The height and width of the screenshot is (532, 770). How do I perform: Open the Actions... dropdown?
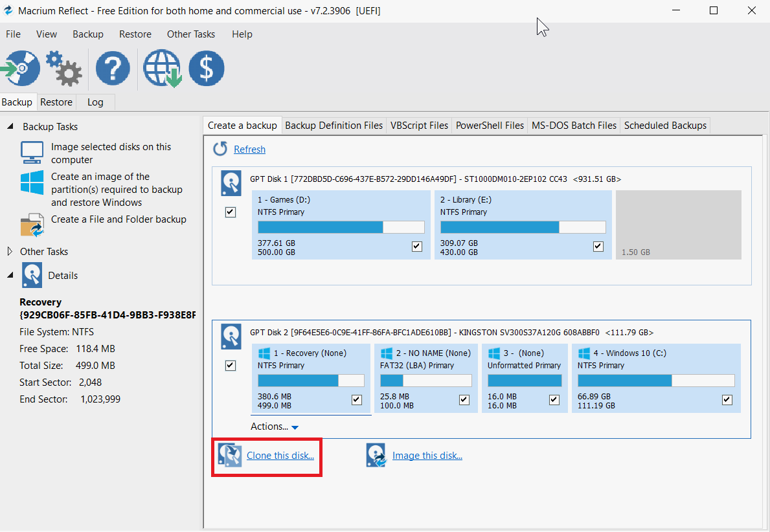(275, 427)
